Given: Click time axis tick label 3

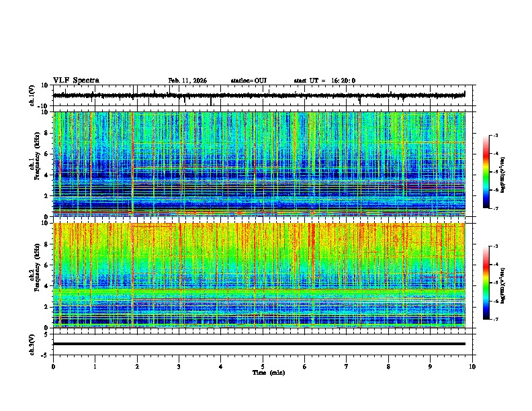Looking at the screenshot, I should pyautogui.click(x=179, y=367).
